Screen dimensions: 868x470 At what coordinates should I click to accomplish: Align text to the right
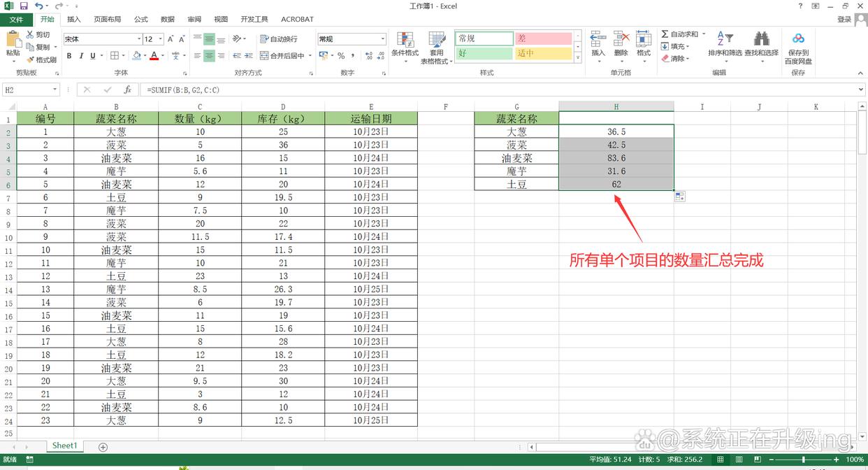(x=221, y=56)
